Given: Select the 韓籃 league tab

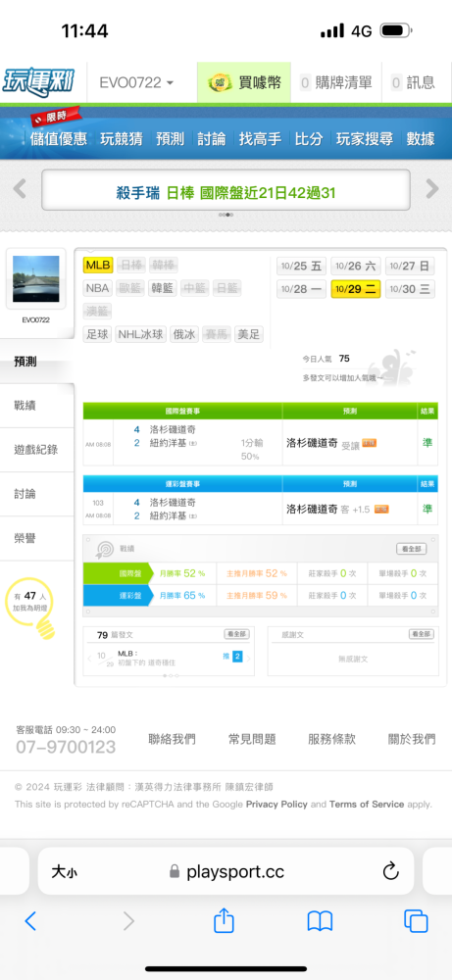Looking at the screenshot, I should 163,288.
